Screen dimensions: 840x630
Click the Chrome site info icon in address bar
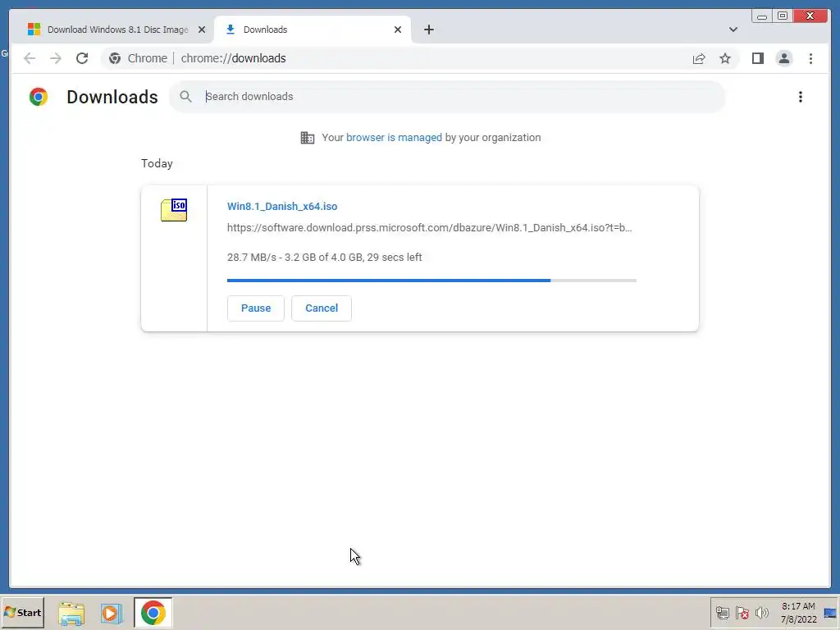click(x=115, y=58)
